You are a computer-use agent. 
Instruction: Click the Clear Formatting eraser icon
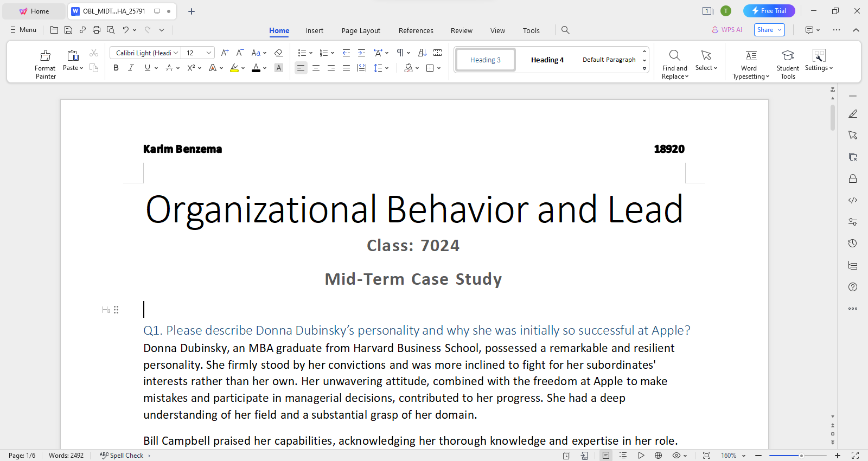[x=278, y=53]
